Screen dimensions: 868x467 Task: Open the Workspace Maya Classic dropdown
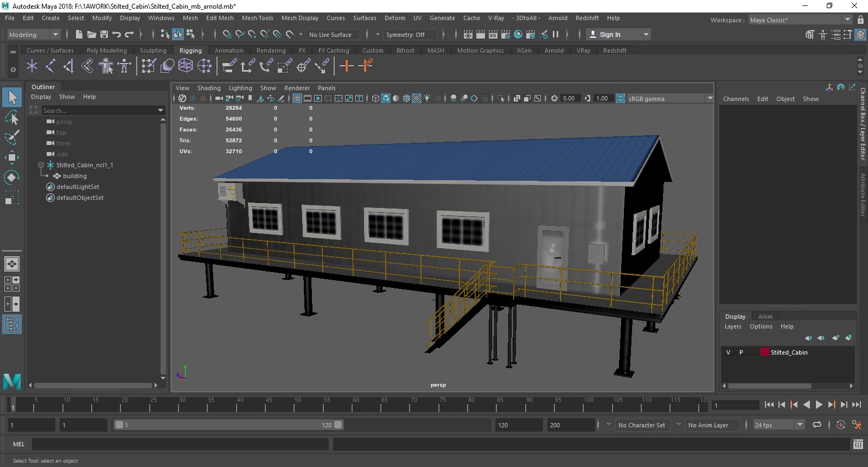[x=801, y=20]
